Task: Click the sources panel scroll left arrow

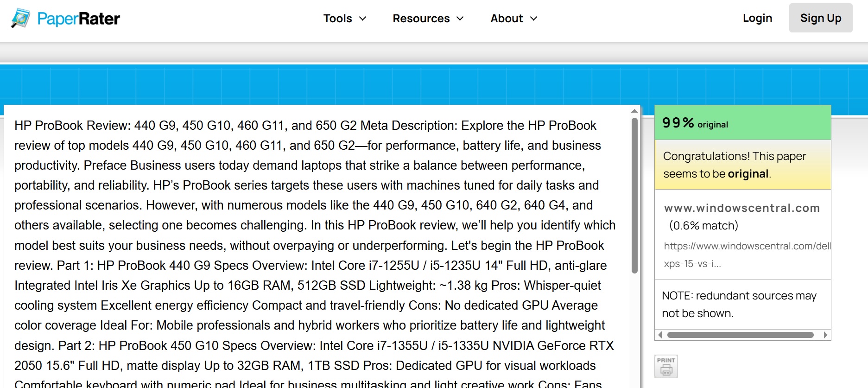Action: 660,335
